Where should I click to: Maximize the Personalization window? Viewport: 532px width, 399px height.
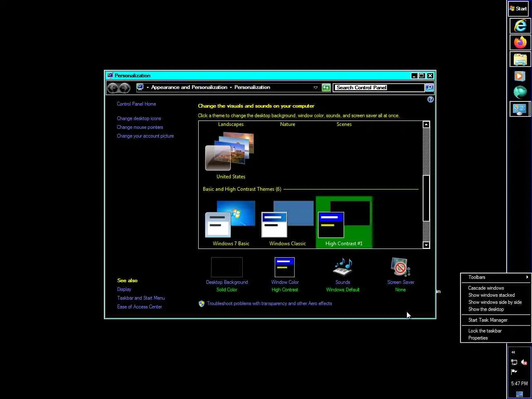coord(421,76)
